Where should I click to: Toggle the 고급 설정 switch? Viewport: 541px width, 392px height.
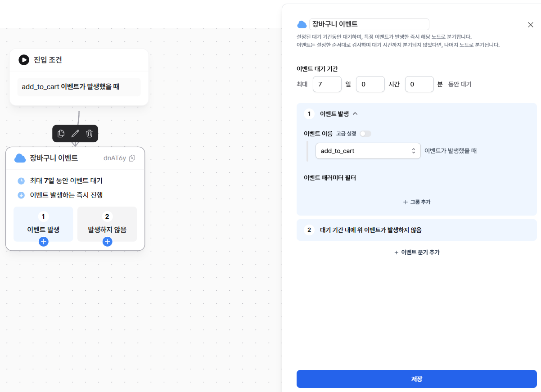[x=365, y=134]
